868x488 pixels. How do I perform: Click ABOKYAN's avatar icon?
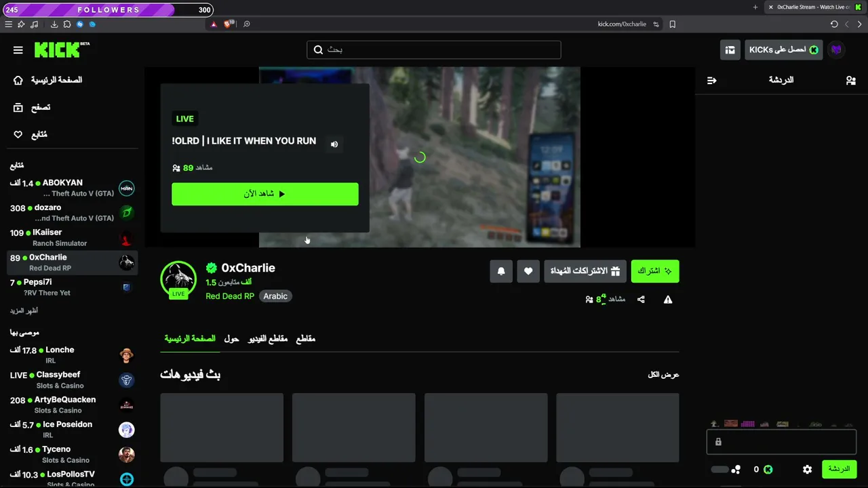pyautogui.click(x=127, y=188)
